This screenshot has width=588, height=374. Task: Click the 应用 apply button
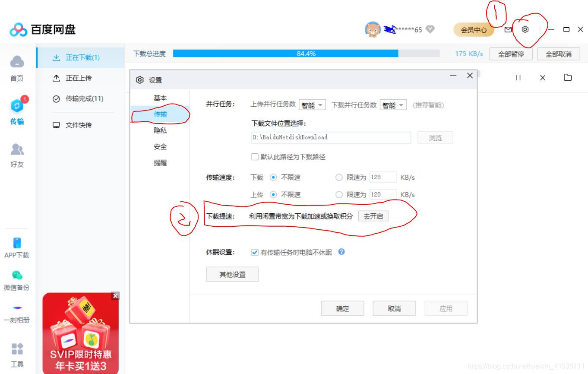pyautogui.click(x=446, y=309)
